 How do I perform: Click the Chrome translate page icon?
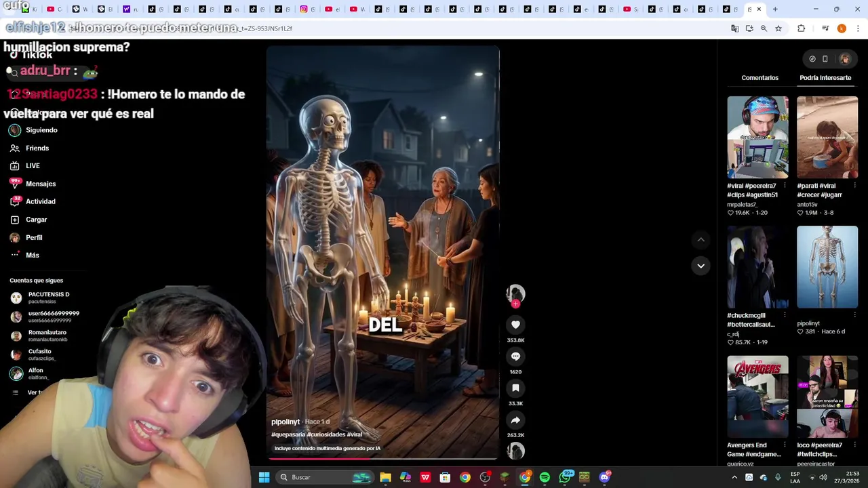pos(734,28)
